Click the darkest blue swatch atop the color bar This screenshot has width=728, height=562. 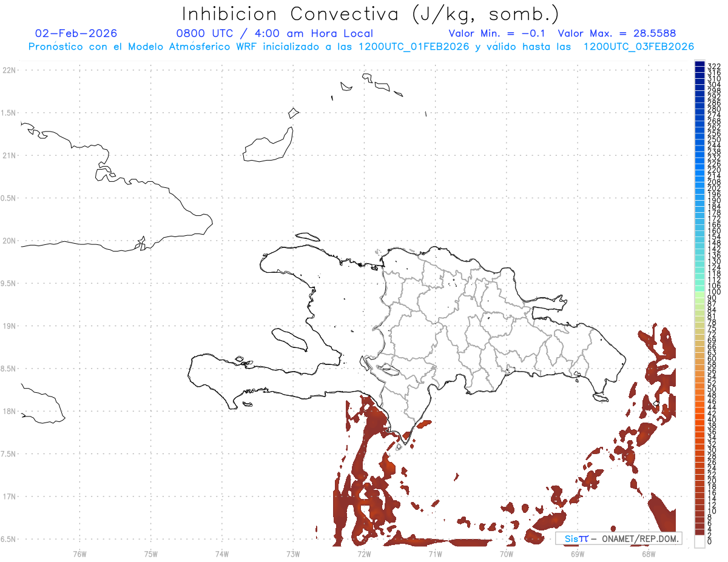[699, 64]
